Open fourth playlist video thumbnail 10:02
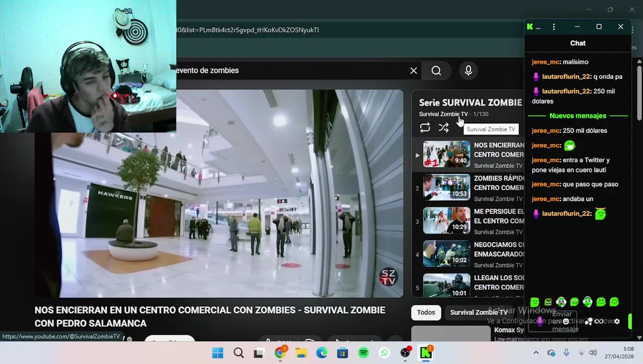Screen dimensions: 643x364 (x=446, y=254)
